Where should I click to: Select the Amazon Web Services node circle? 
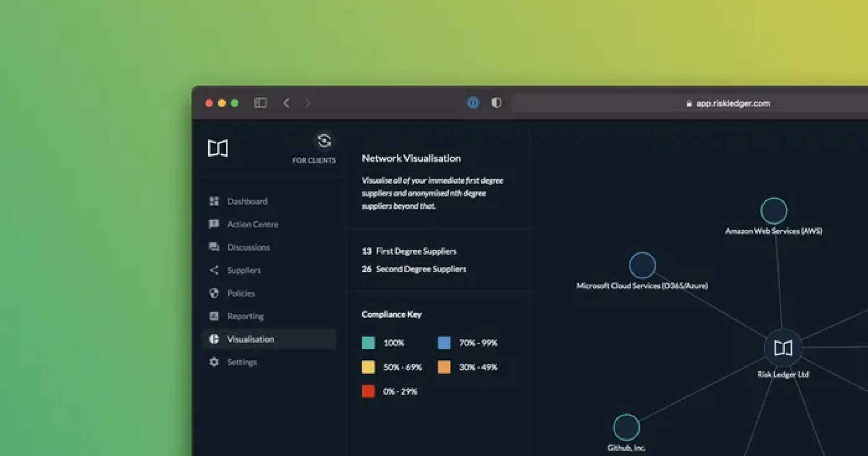774,211
